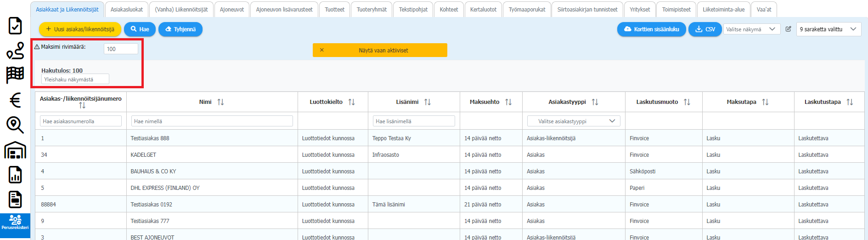Toggle sorting on Luottokielto column

point(351,102)
